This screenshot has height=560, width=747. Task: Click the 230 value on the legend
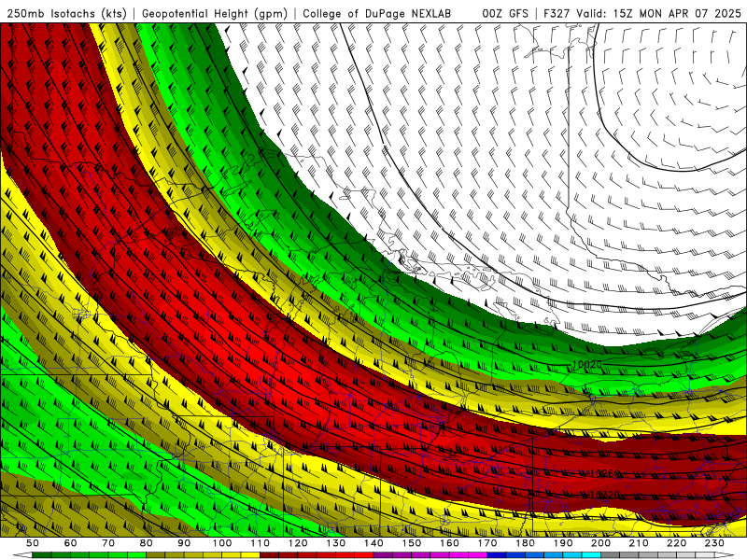(x=715, y=543)
